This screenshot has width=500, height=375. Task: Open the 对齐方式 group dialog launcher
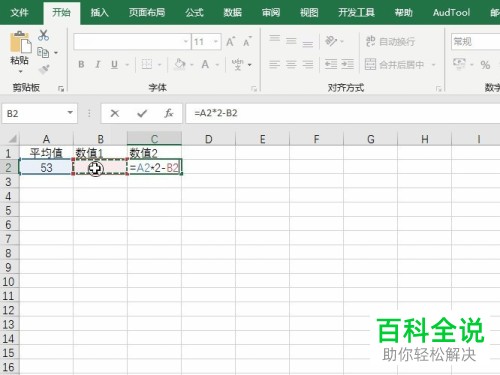pos(439,89)
